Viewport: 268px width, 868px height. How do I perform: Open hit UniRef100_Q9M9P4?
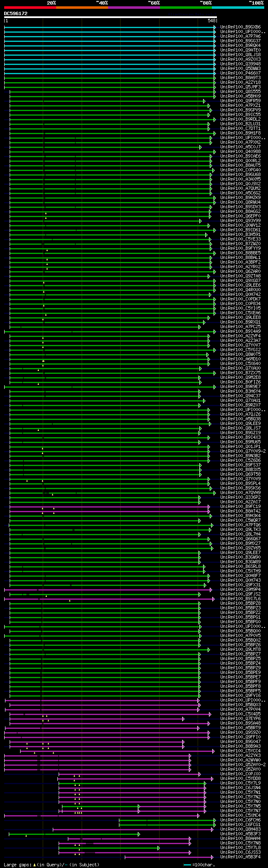coord(240,590)
